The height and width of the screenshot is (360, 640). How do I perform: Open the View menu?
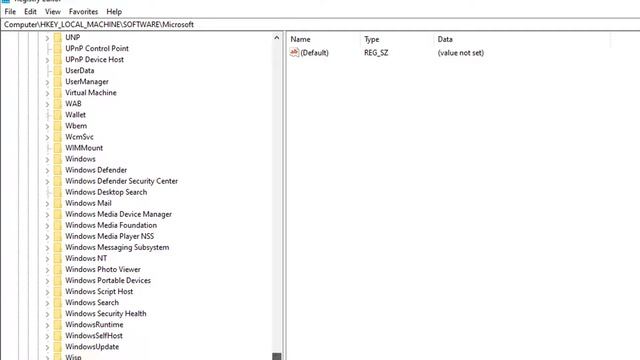53,12
